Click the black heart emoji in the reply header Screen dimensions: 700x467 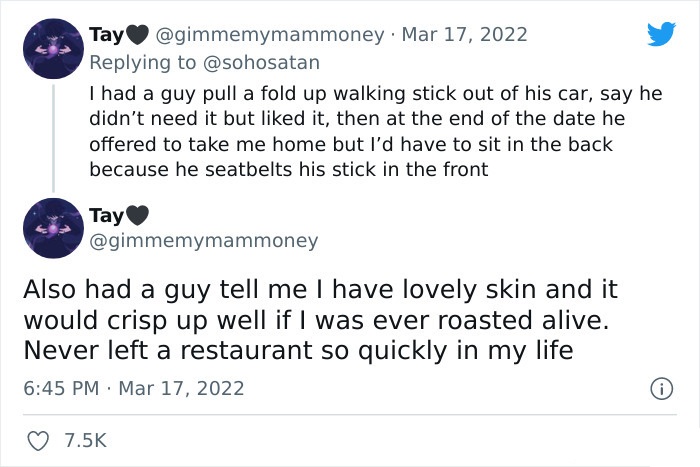click(137, 35)
